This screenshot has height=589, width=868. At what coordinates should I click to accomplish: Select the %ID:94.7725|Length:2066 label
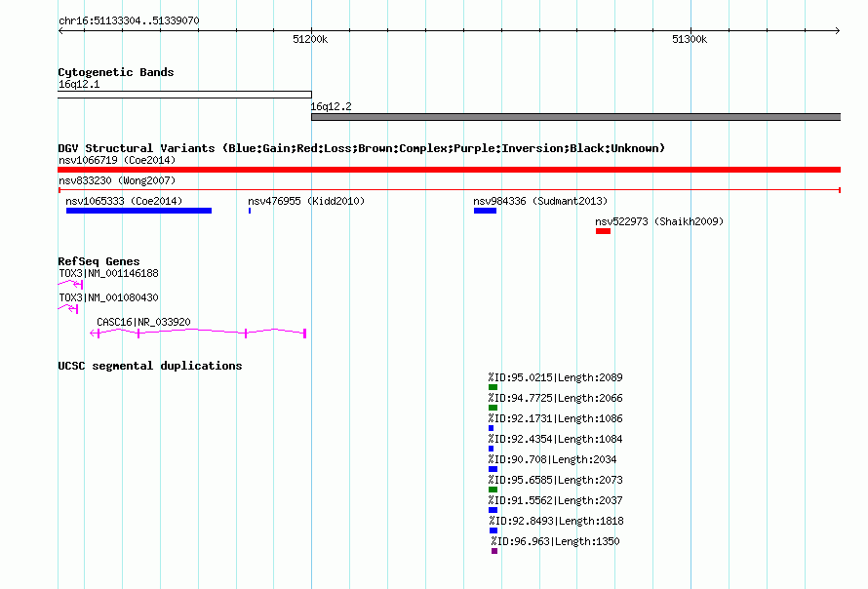point(555,398)
